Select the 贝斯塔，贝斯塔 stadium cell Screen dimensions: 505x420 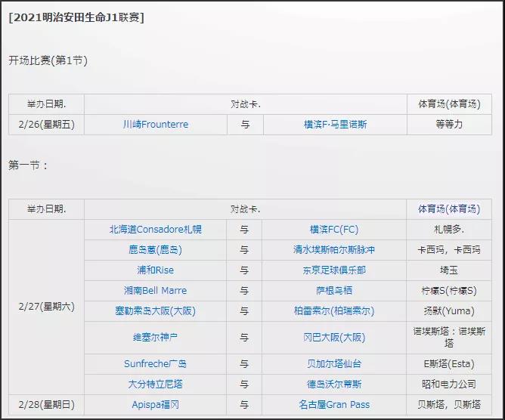(449, 405)
